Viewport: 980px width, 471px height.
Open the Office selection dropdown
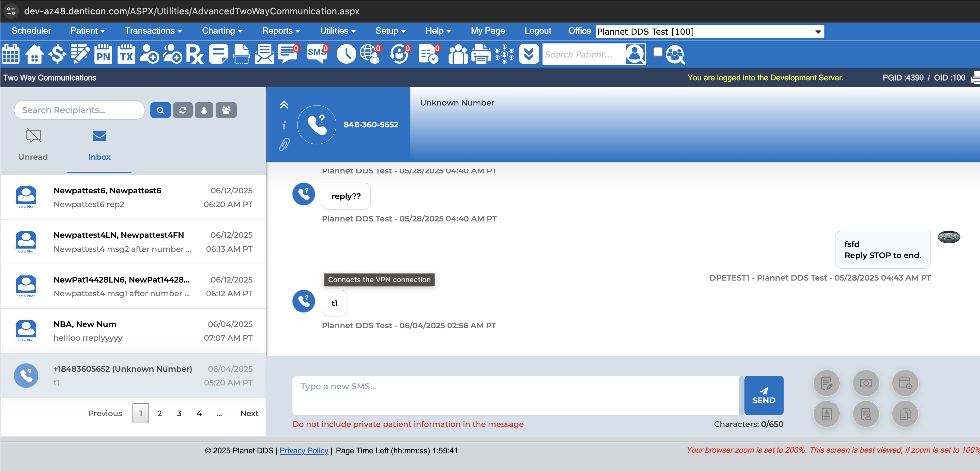710,32
